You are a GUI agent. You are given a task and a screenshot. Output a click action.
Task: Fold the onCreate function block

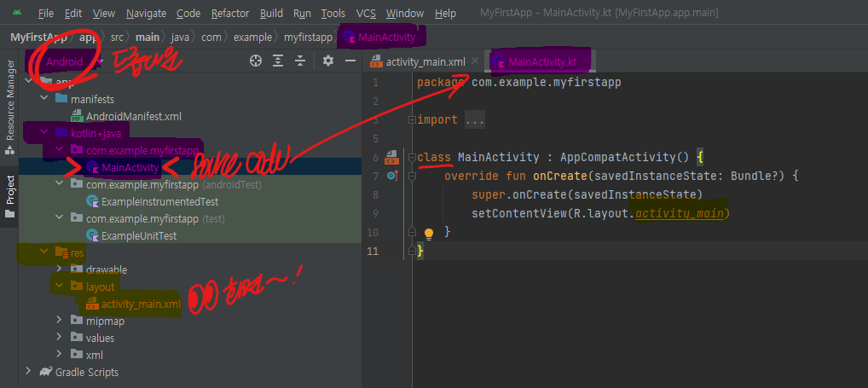coord(411,176)
